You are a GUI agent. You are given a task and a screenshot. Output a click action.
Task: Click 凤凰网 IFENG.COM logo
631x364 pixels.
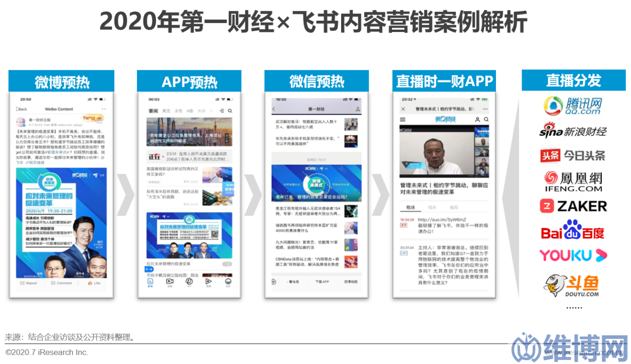pyautogui.click(x=573, y=181)
